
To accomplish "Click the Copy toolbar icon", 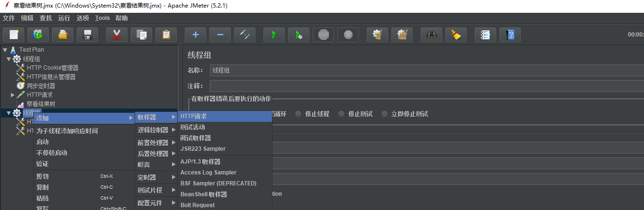I will pyautogui.click(x=141, y=35).
